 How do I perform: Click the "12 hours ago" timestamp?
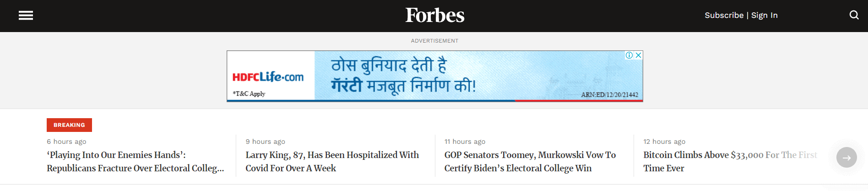tap(664, 142)
